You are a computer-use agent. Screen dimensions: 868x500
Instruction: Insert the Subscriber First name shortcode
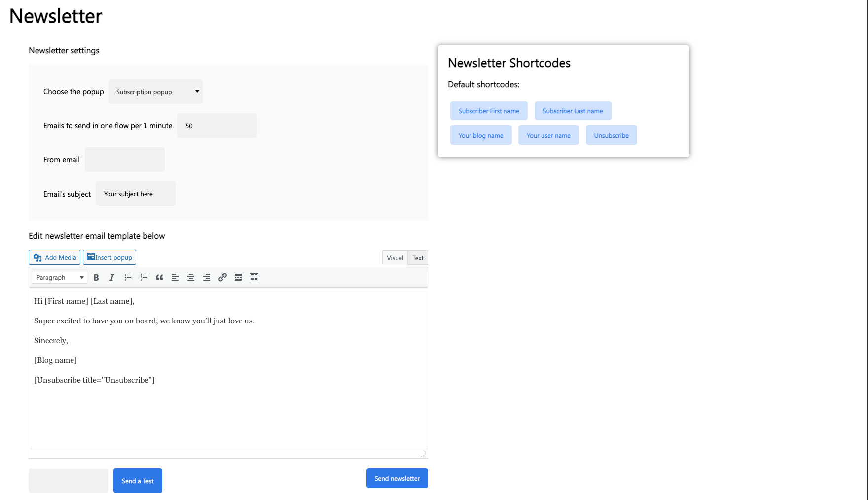tap(489, 111)
